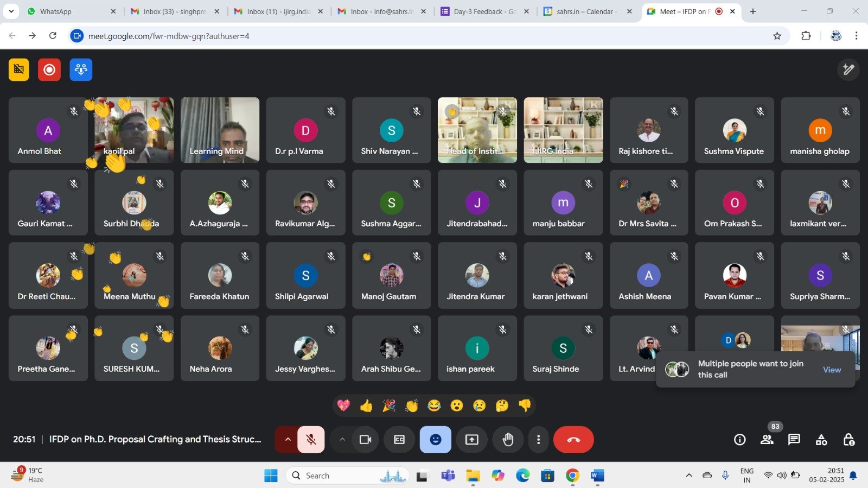Open the meeting chat panel

(794, 440)
